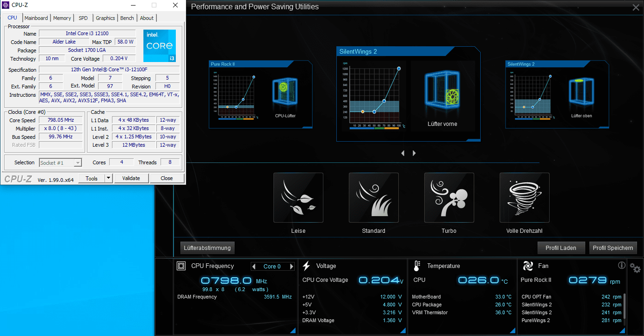Switch to the Mainboard tab
Viewport: 644px width, 336px height.
[36, 18]
